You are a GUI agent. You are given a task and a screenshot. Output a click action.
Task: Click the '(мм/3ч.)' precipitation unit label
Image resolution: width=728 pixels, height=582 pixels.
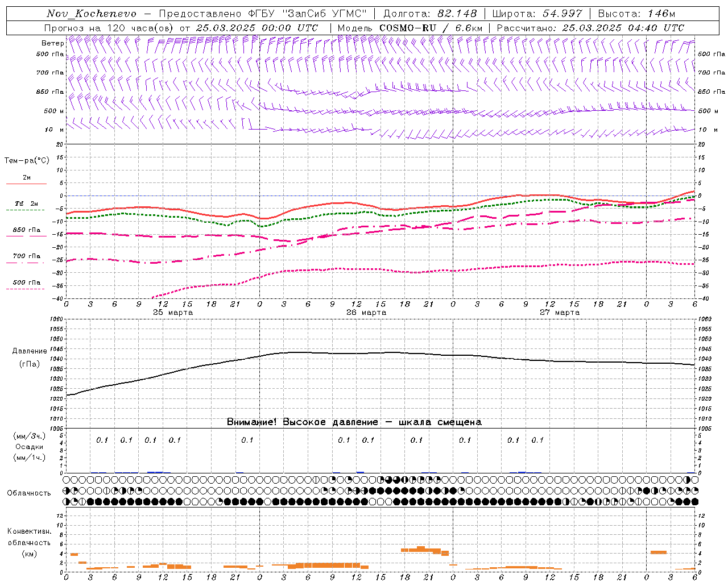30,436
